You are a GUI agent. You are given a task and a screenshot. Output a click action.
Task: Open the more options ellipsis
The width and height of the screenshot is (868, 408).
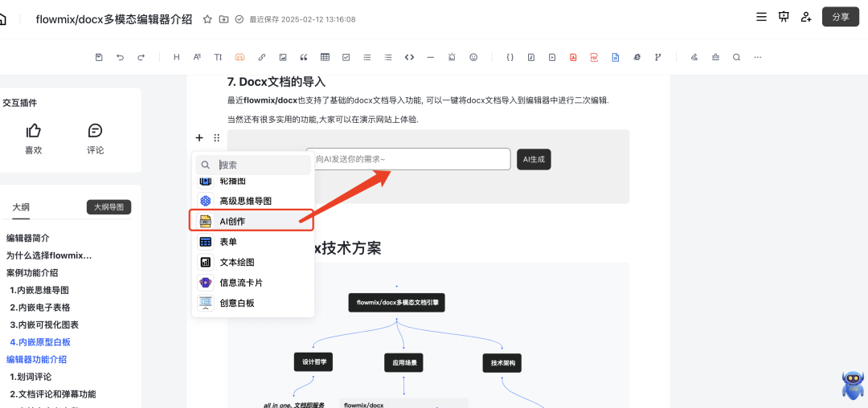(x=758, y=57)
